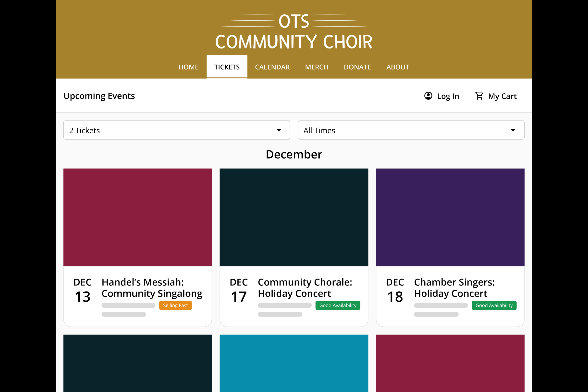Screen dimensions: 588x392
Task: Open the CALENDAR nav tab
Action: [x=272, y=67]
